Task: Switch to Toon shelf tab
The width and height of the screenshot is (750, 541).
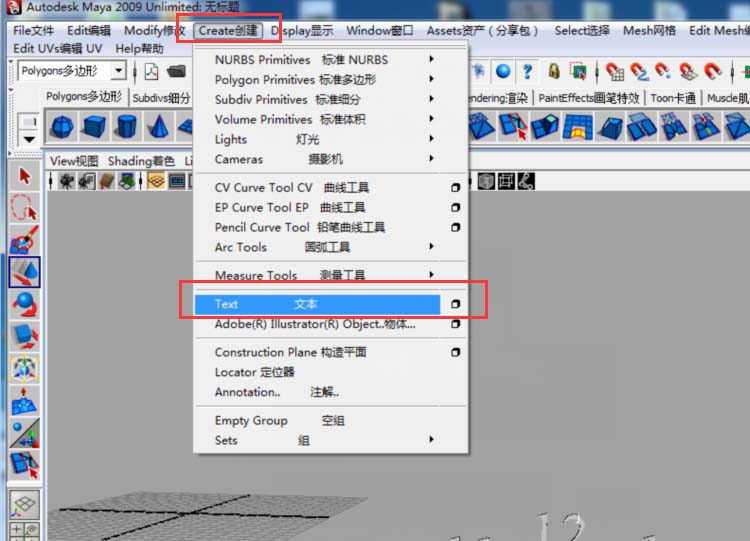Action: 673,98
